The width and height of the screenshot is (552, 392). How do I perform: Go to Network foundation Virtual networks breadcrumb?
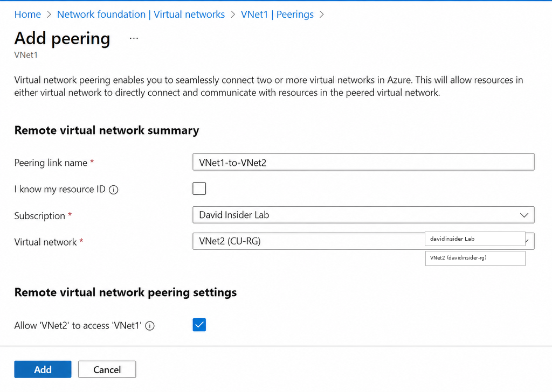pyautogui.click(x=141, y=15)
